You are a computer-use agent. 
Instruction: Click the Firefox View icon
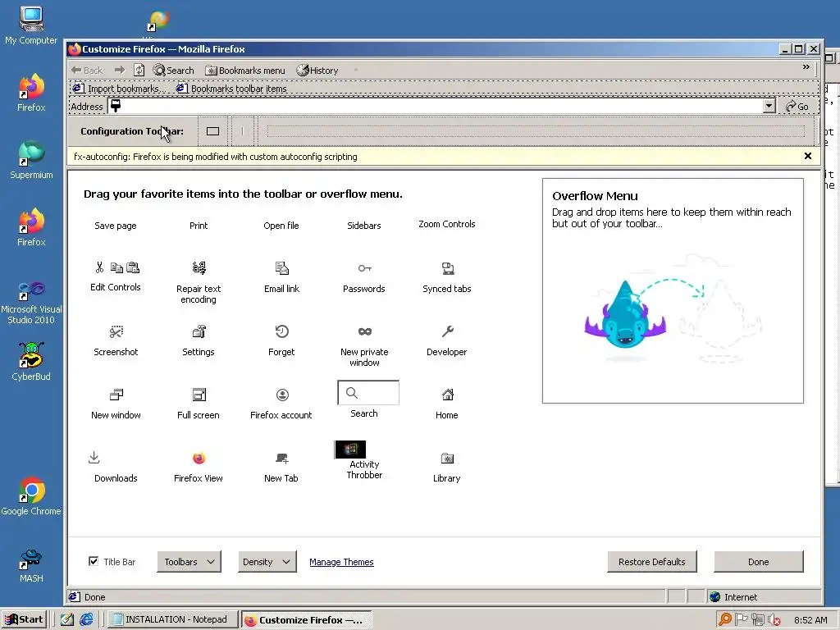coord(199,458)
